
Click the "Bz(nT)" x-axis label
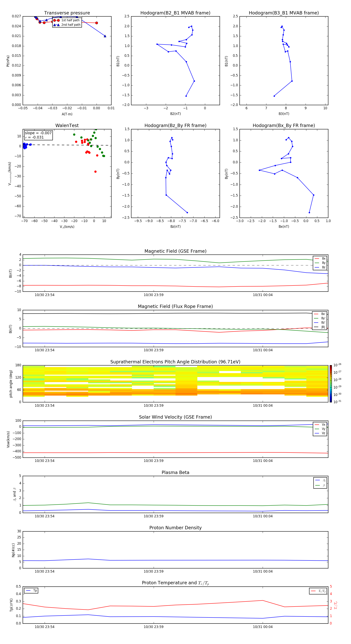(175, 227)
